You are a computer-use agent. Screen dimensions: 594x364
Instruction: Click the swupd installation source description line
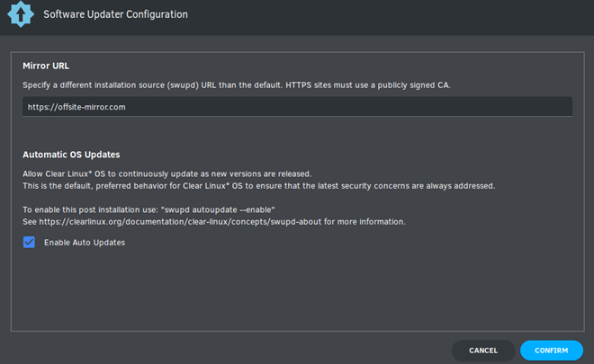(237, 85)
